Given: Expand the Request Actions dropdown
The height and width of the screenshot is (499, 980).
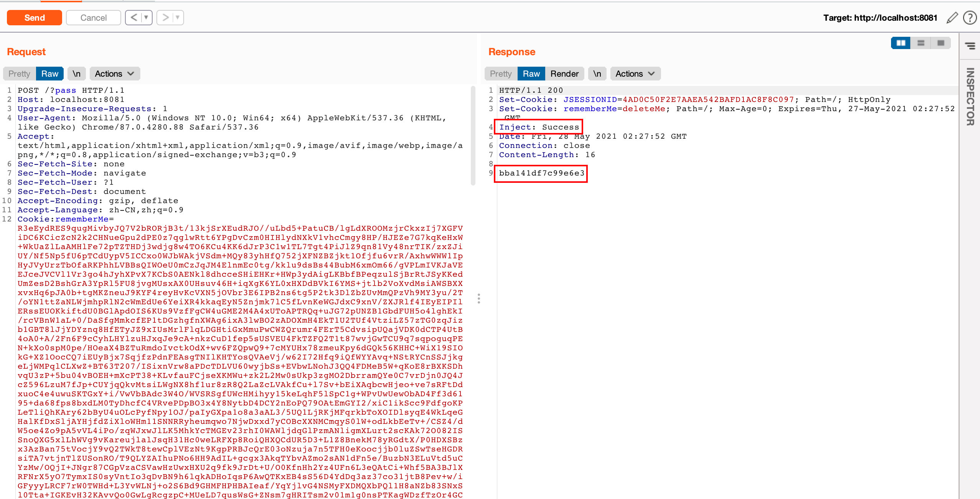Looking at the screenshot, I should (x=114, y=74).
